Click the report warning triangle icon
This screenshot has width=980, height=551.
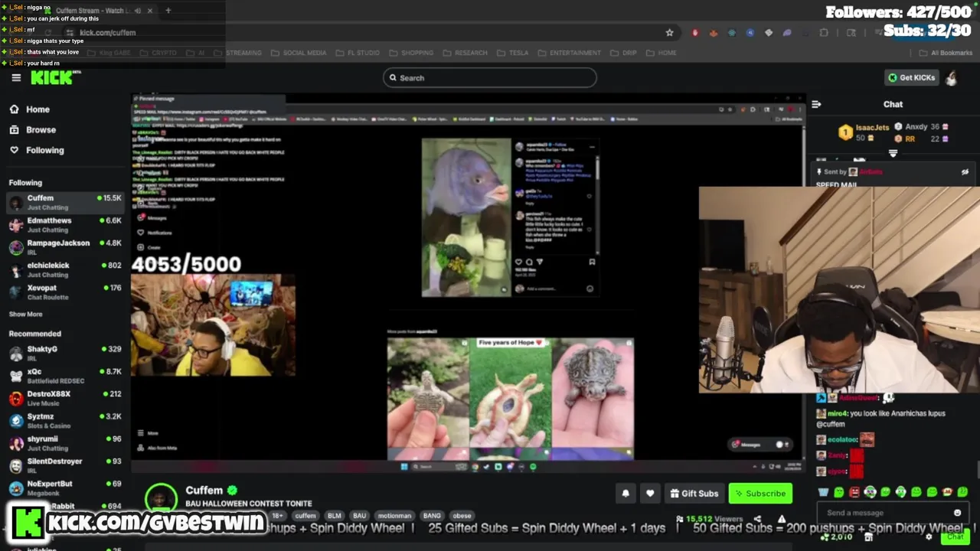[782, 519]
